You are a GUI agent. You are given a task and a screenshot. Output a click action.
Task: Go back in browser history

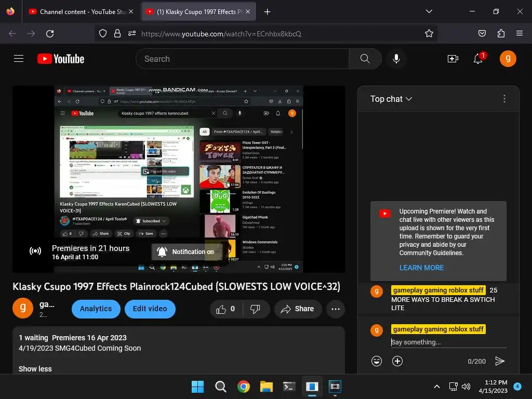click(12, 34)
